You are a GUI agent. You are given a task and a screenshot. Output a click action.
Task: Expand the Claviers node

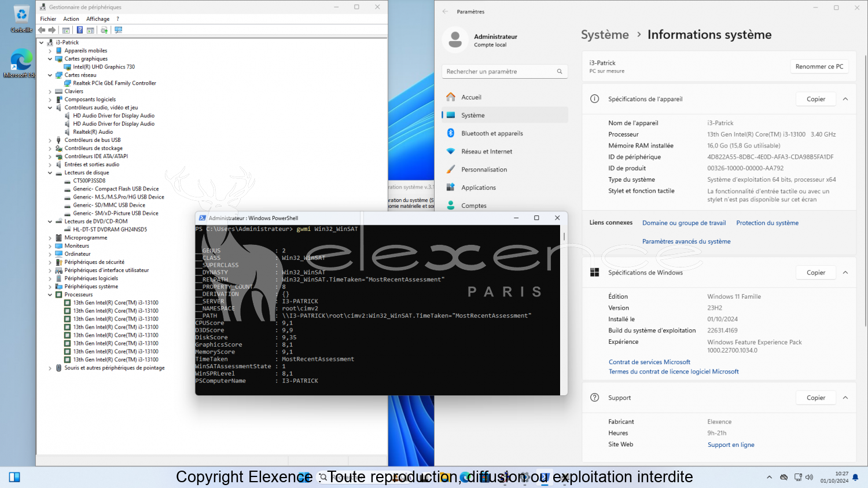pos(50,91)
